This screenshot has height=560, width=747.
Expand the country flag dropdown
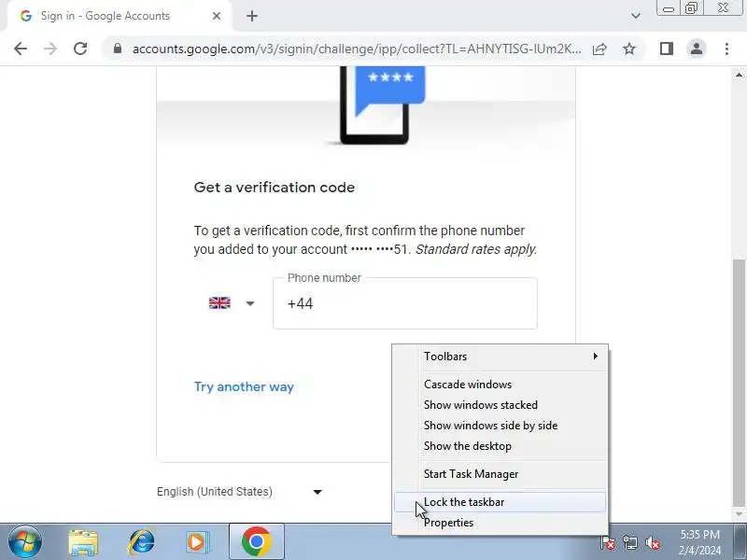click(232, 302)
